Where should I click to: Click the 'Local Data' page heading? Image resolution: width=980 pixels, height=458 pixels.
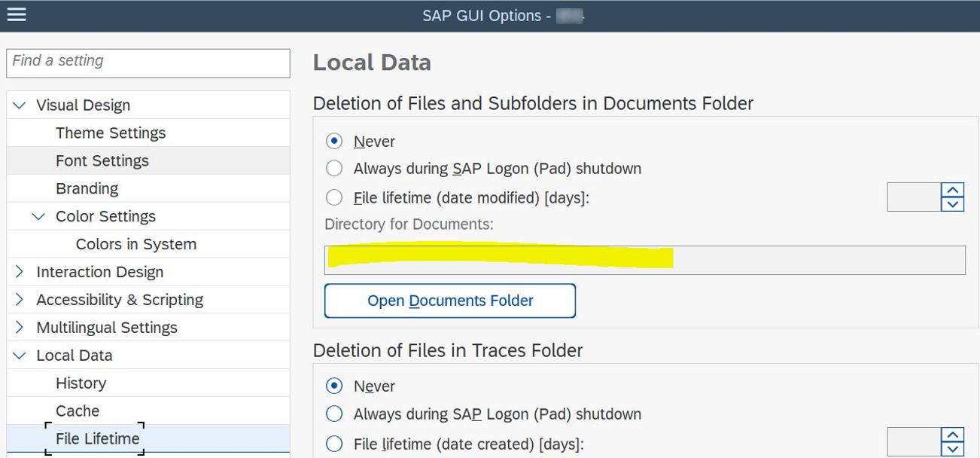pos(372,63)
